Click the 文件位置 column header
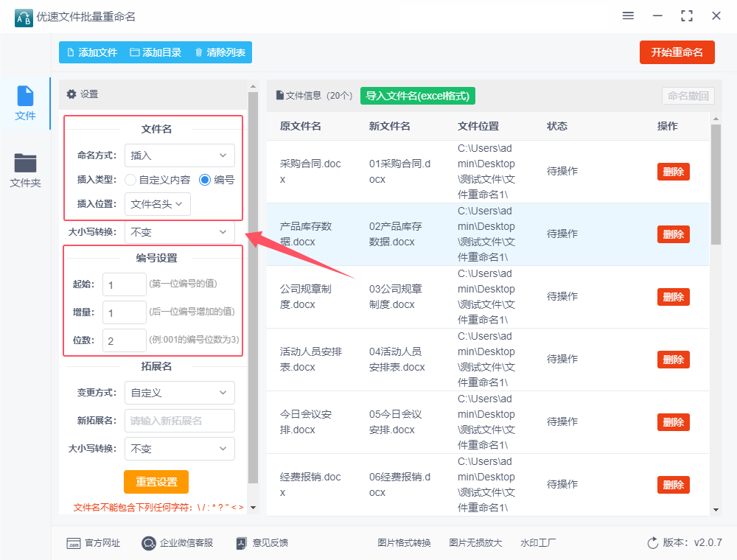737x560 pixels. (478, 126)
